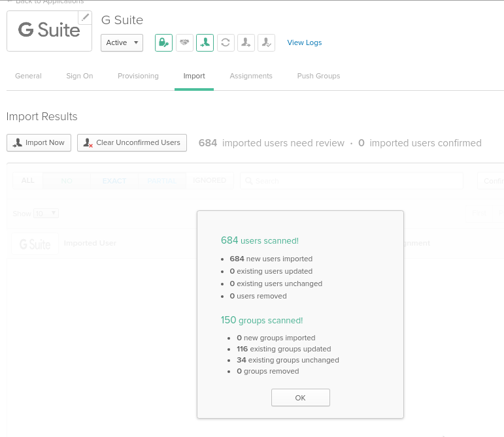Click the green lock sign-on icon
Screen dimensions: 504x437
[163, 42]
